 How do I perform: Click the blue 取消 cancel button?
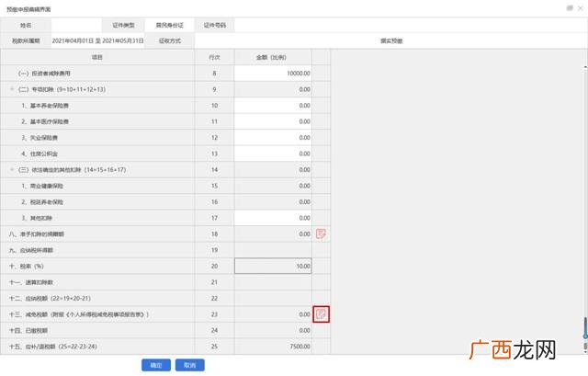pyautogui.click(x=190, y=365)
